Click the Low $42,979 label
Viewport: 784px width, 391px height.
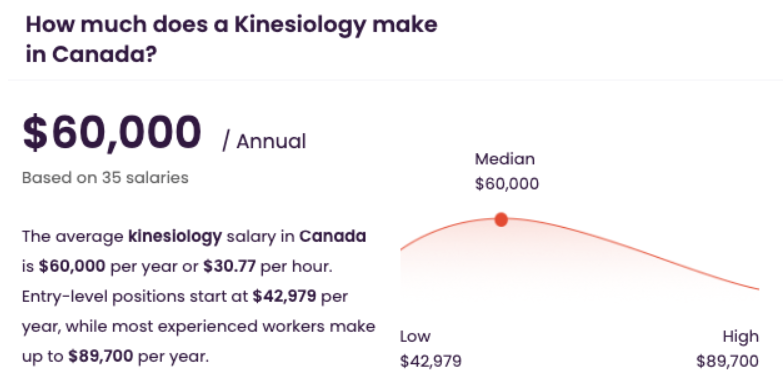431,348
